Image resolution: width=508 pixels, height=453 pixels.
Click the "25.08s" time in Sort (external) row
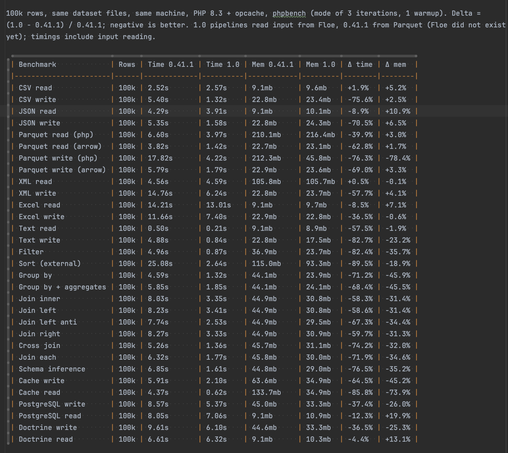[x=160, y=263]
